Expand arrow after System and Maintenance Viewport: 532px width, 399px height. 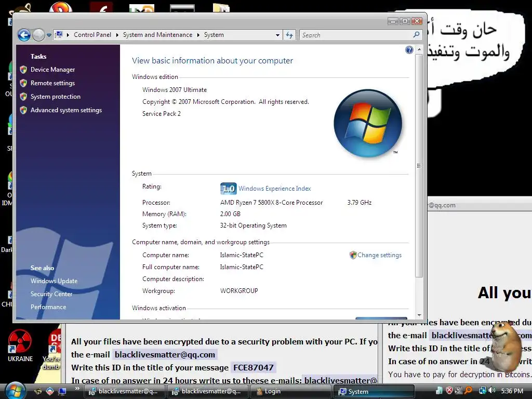[198, 35]
